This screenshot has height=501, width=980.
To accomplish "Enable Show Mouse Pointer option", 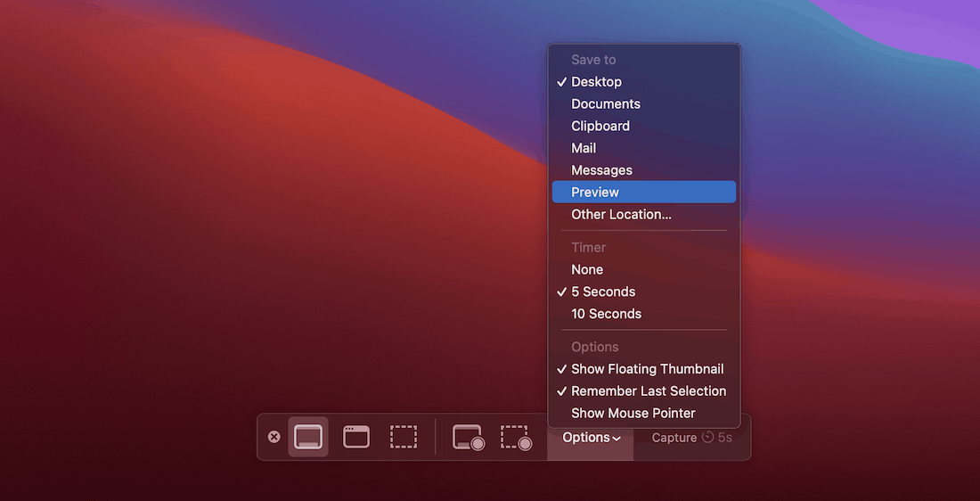I will [633, 414].
